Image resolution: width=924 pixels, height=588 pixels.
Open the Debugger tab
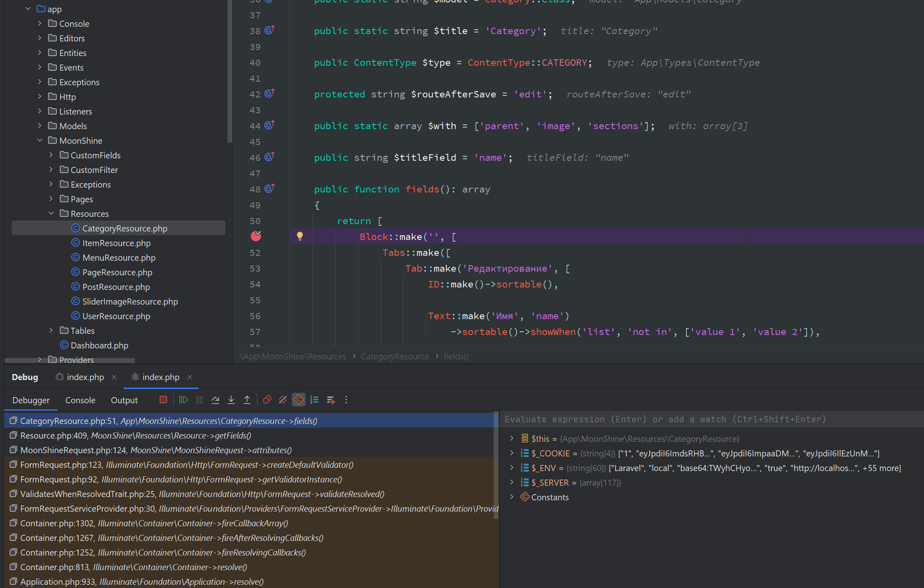point(31,400)
